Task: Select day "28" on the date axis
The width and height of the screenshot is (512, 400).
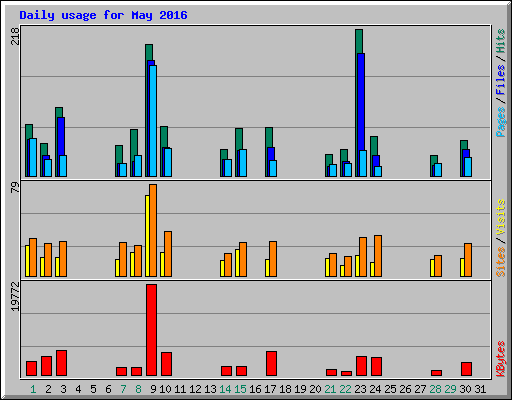Action: 435,389
